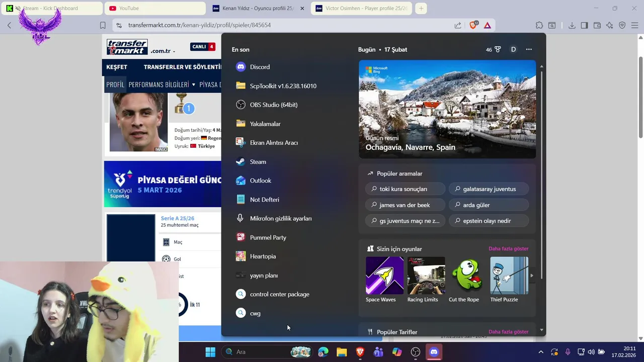The width and height of the screenshot is (644, 362).
Task: Open KEŞFET menu on Transfermarkt
Action: click(117, 67)
